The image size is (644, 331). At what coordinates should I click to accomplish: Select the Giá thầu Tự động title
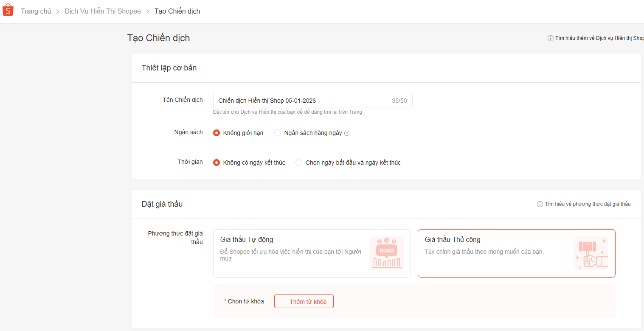click(247, 240)
